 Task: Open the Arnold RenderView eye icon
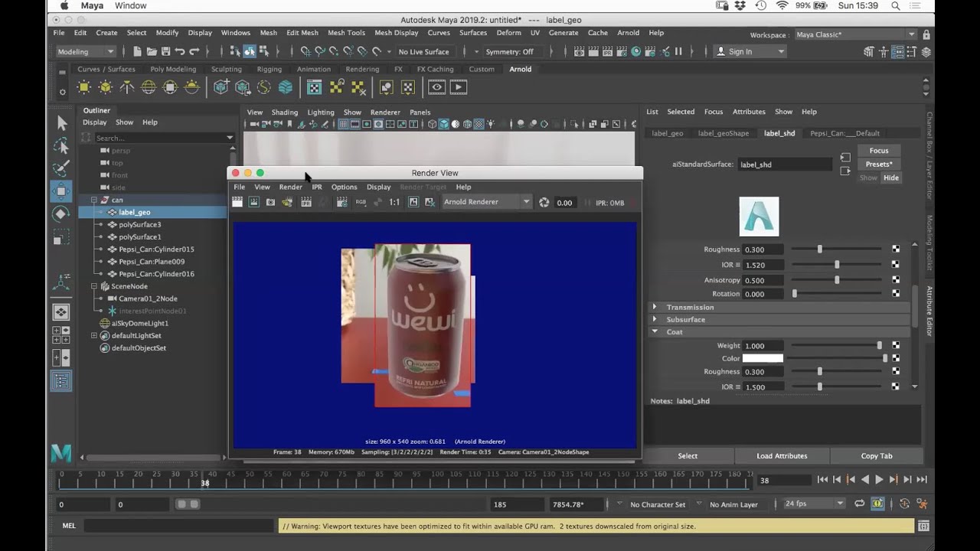pyautogui.click(x=437, y=87)
